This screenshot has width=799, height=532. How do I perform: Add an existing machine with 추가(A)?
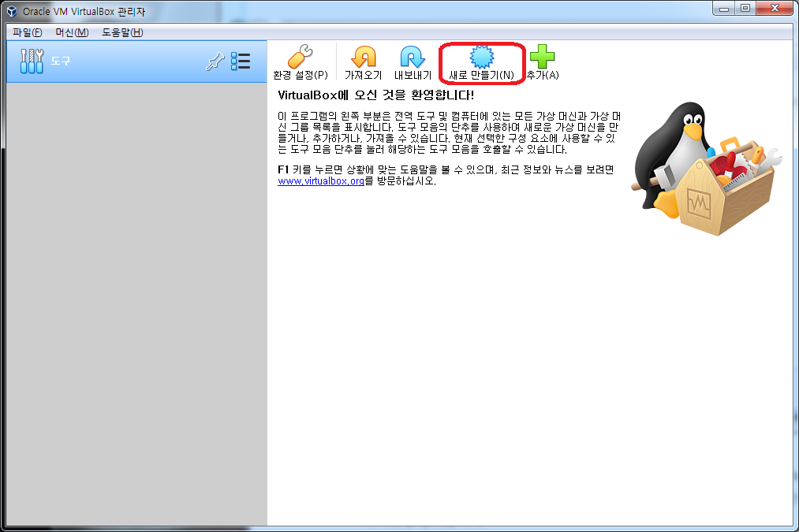coord(543,62)
